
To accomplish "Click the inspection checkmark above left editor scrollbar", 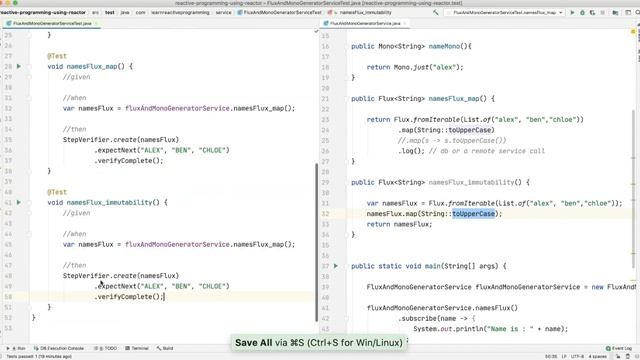I will click(x=316, y=31).
